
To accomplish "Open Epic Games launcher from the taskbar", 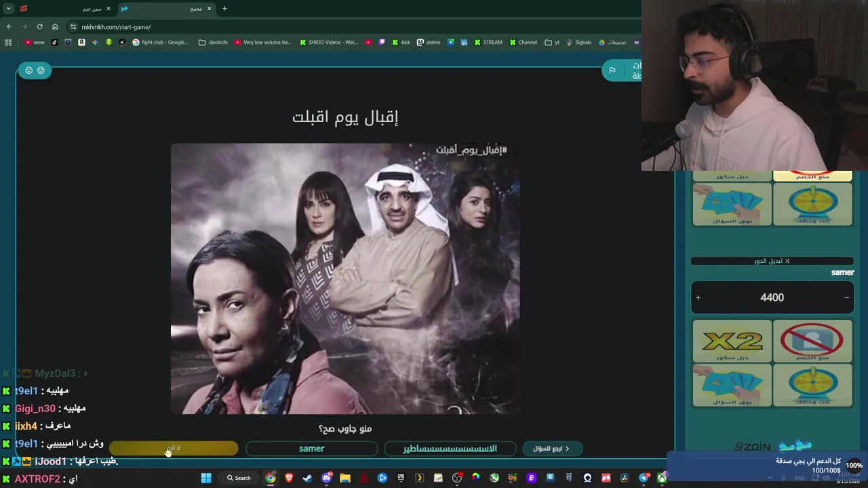I will pos(401,478).
